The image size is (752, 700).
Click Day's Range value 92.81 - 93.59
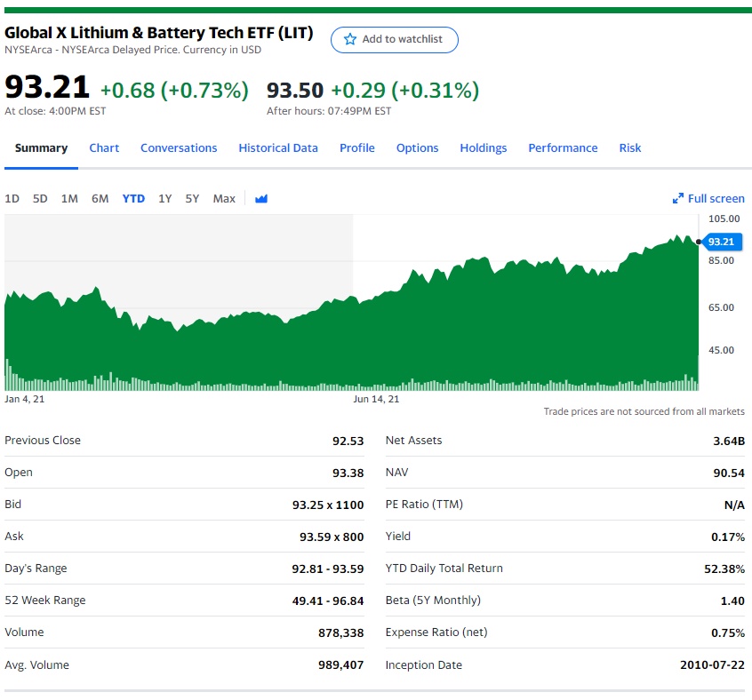coord(328,569)
